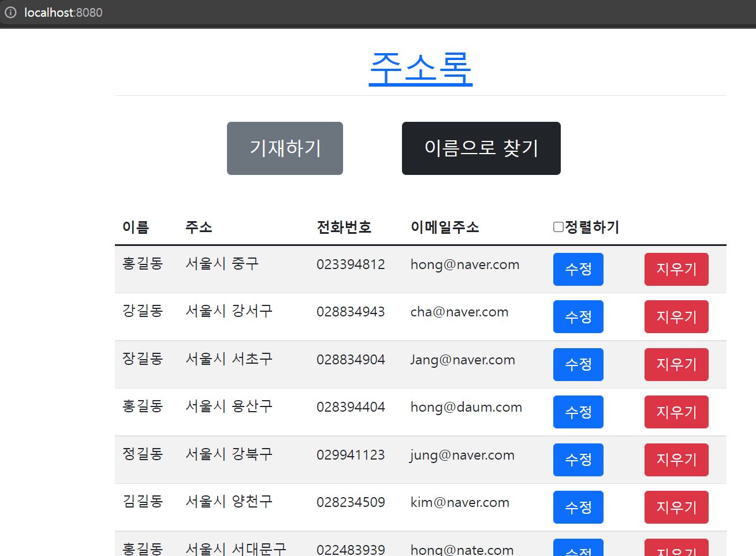756x556 pixels.
Task: Select phone number 028834943
Action: tap(351, 312)
